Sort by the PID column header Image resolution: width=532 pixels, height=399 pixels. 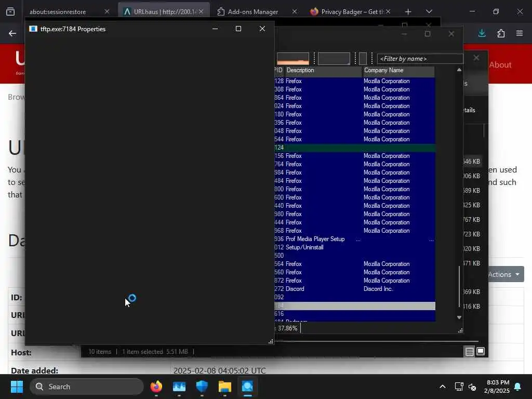click(278, 70)
